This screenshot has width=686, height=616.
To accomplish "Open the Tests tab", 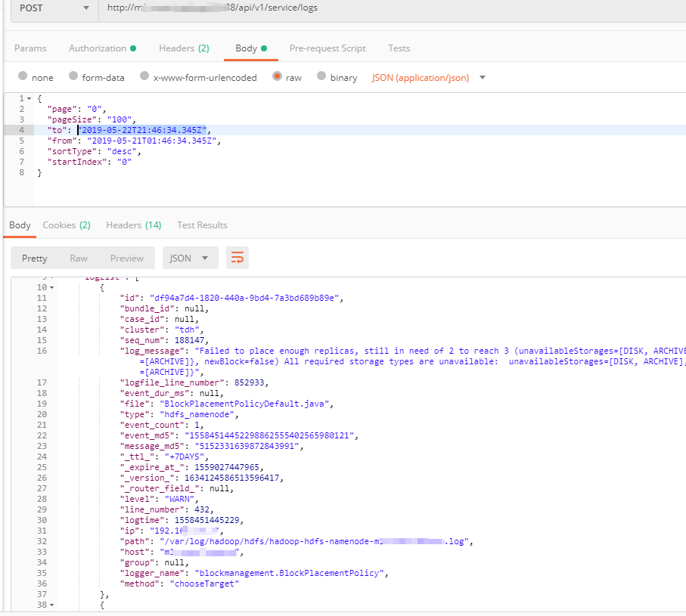I will (x=399, y=48).
